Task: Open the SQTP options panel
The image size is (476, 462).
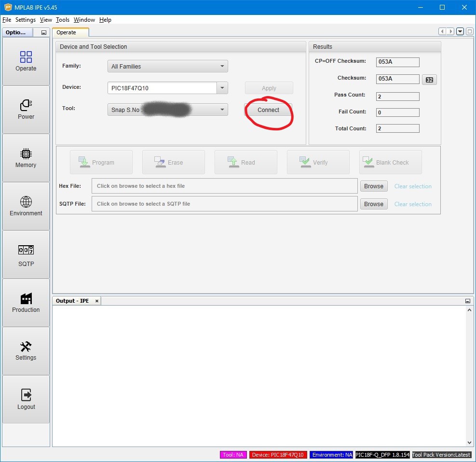Action: 26,255
